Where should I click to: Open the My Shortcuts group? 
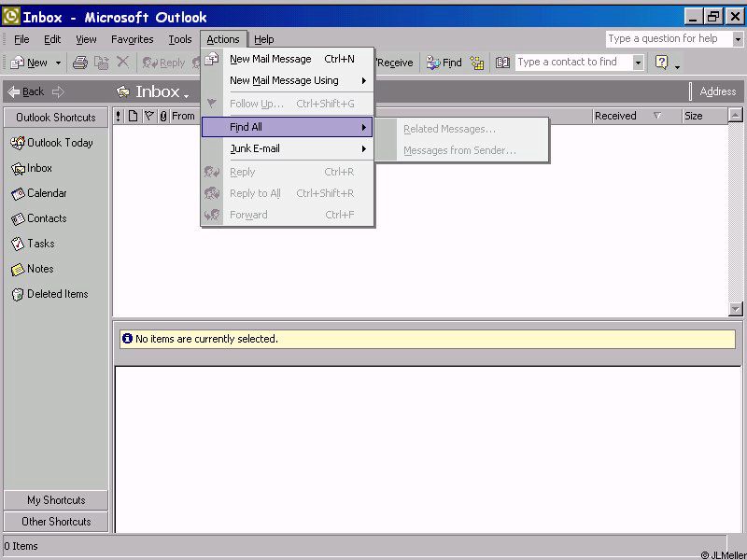56,500
